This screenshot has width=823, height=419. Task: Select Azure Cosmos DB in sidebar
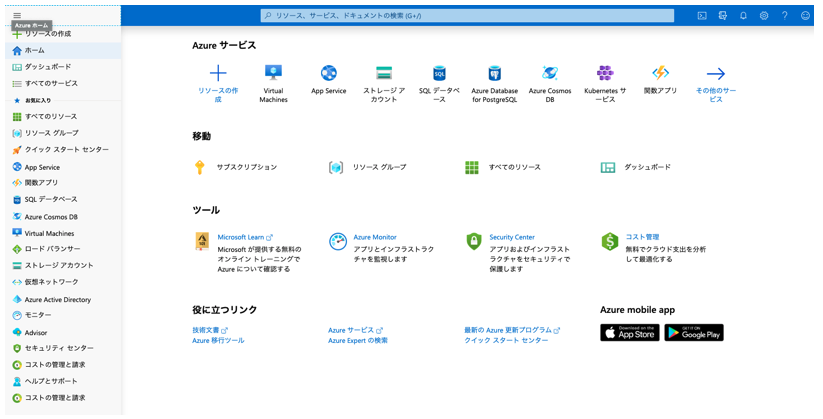(x=64, y=216)
